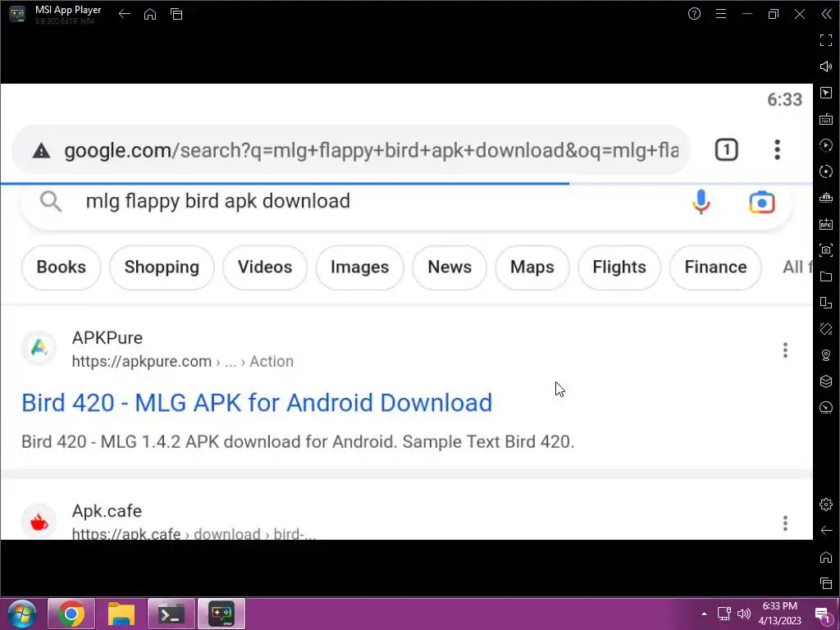Open the help question mark icon
This screenshot has height=630, width=840.
pyautogui.click(x=694, y=14)
